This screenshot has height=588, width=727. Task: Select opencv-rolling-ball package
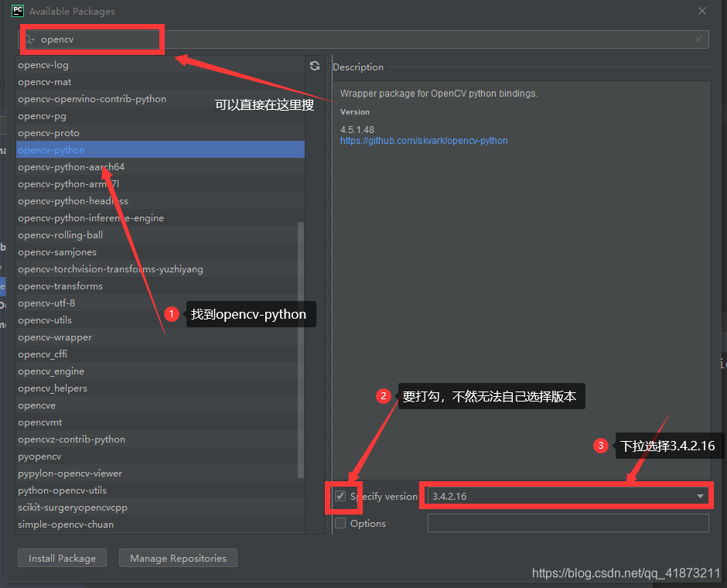point(160,235)
